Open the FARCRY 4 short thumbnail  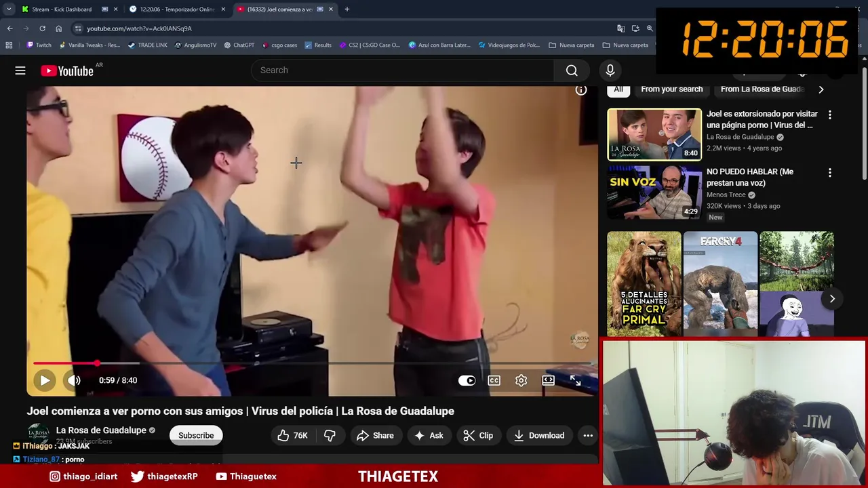(720, 283)
